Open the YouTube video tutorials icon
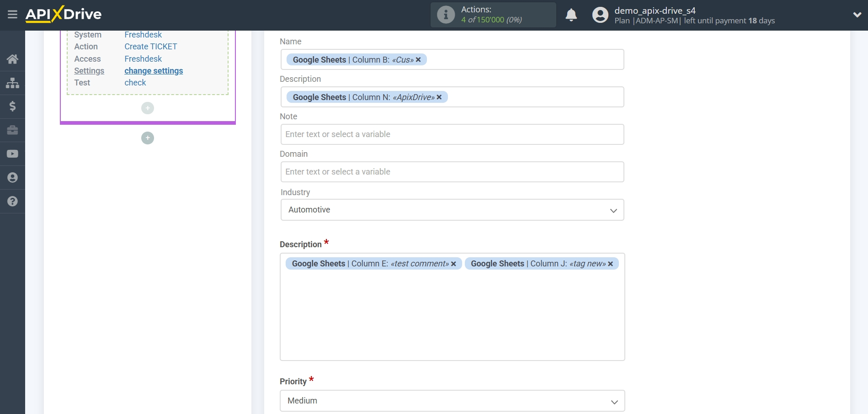868x414 pixels. [12, 154]
